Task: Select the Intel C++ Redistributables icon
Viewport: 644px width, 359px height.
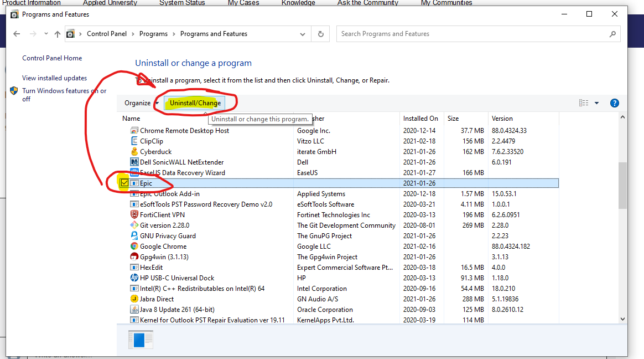Action: [x=134, y=288]
